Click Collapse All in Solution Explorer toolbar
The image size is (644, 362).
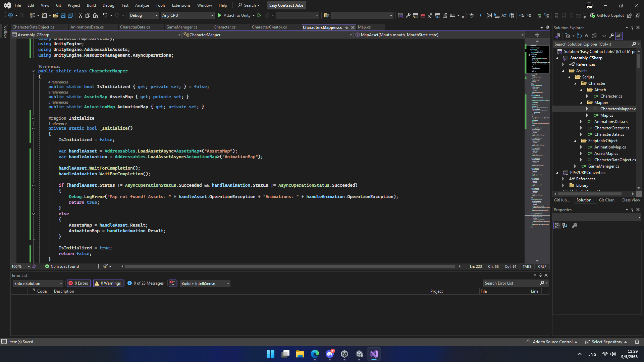coord(587,36)
